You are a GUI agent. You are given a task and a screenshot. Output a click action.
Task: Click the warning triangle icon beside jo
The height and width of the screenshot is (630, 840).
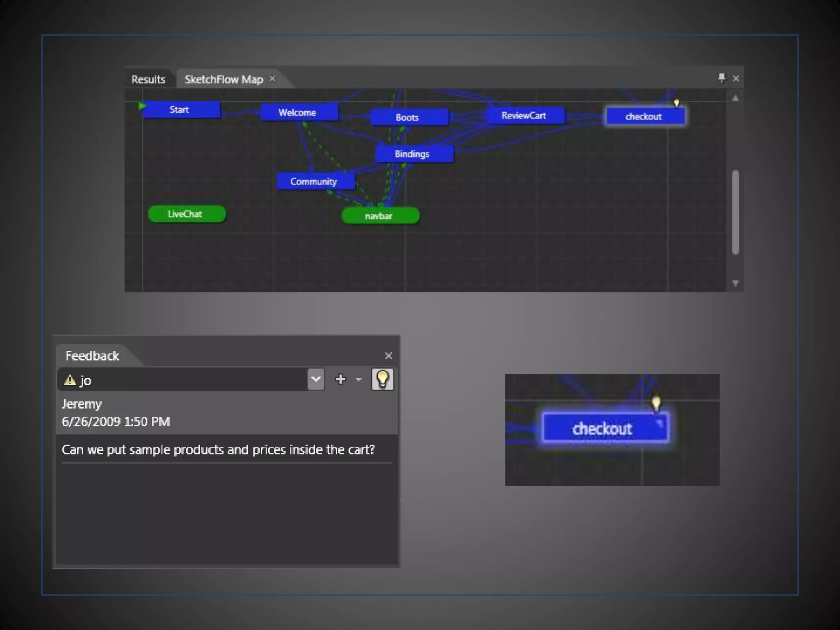[70, 380]
